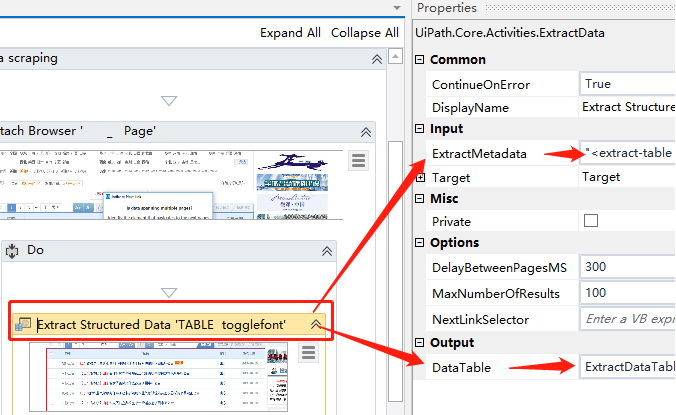Click the Properties panel title
Viewport: 676px width, 415px height.
click(447, 8)
